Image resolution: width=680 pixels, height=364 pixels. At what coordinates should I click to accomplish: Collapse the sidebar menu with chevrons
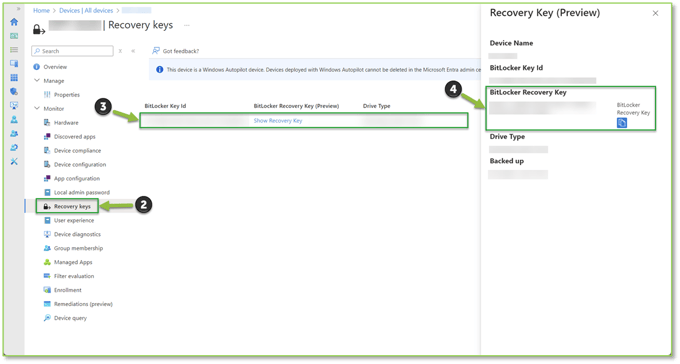pos(133,51)
